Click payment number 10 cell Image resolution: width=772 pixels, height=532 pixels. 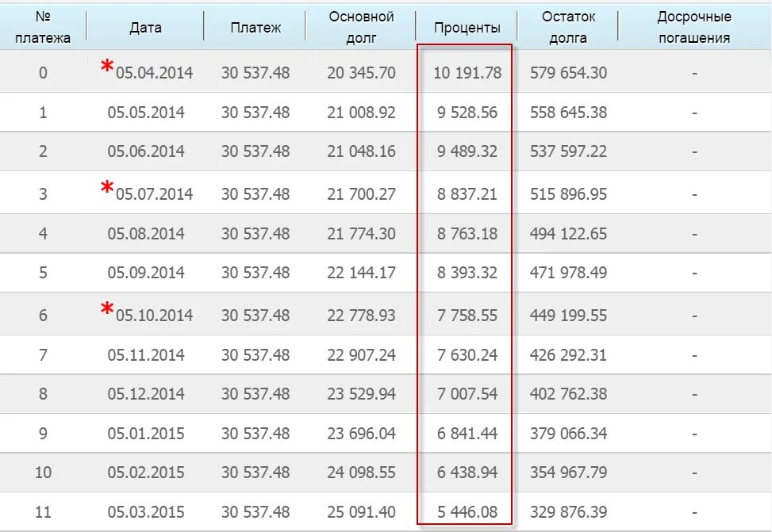click(43, 473)
